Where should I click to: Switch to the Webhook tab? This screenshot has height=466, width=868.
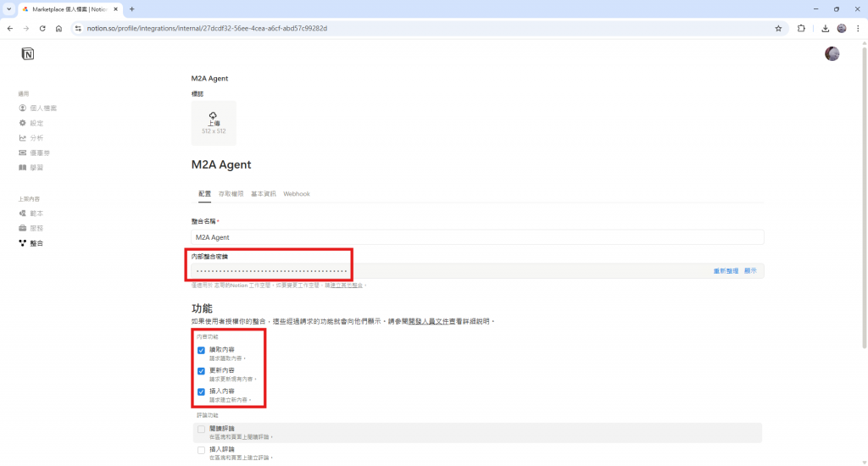[x=296, y=194]
